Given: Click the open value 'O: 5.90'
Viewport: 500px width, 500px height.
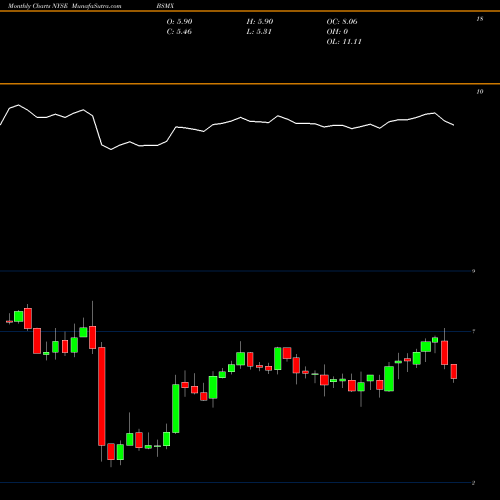Looking at the screenshot, I should click(x=179, y=22).
